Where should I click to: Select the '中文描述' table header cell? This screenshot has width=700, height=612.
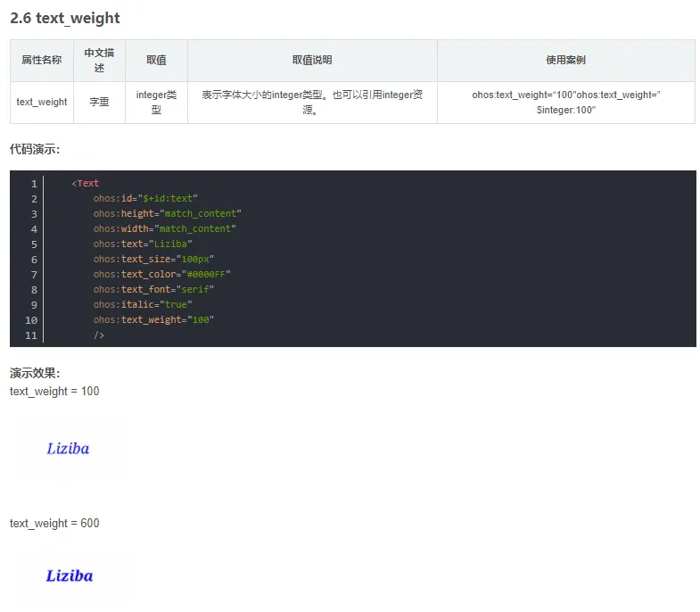(x=99, y=61)
